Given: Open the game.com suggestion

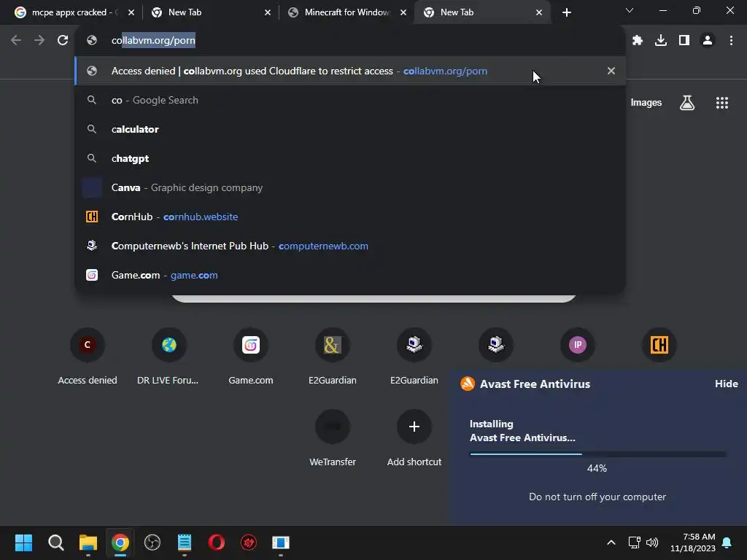Looking at the screenshot, I should pyautogui.click(x=350, y=275).
